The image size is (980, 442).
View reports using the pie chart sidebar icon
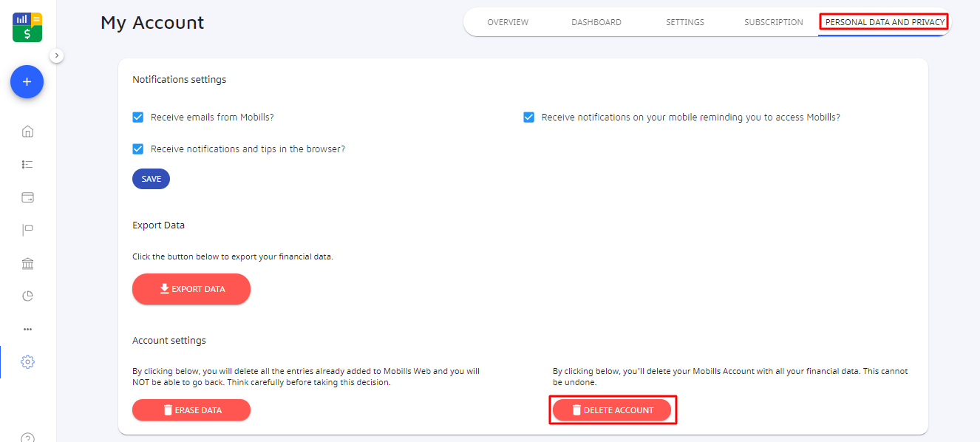coord(27,296)
